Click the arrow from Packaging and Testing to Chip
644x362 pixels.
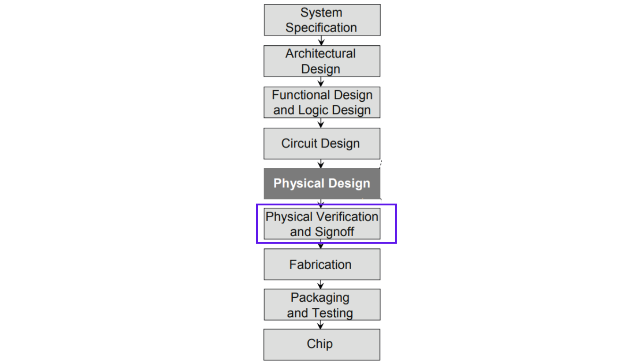321,325
